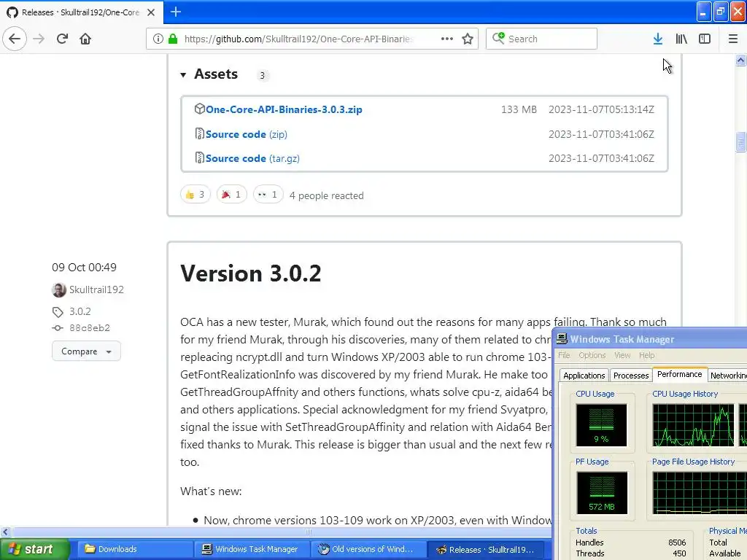The width and height of the screenshot is (747, 560).
Task: Click the Version 3.0.2 heading
Action: (x=251, y=274)
